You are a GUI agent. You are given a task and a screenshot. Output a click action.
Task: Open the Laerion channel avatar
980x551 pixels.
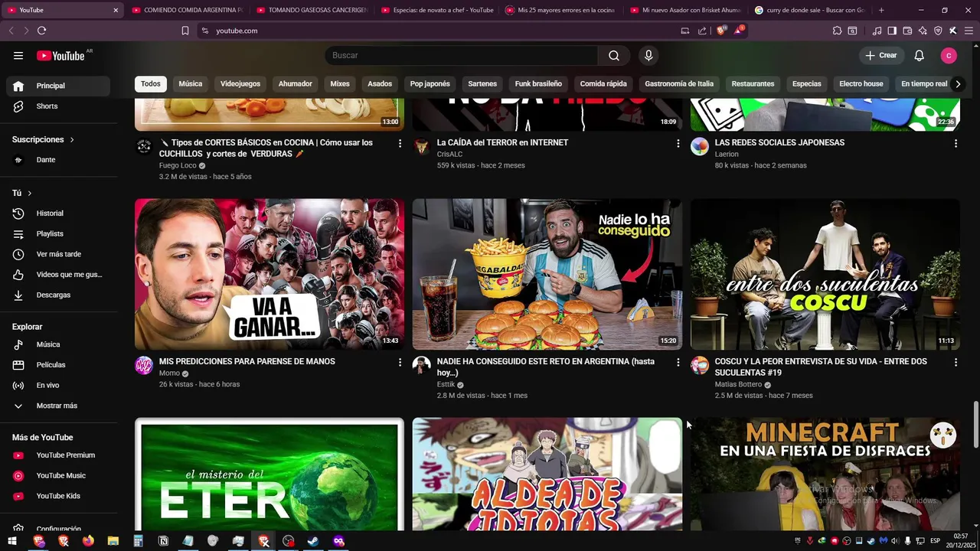coord(700,146)
